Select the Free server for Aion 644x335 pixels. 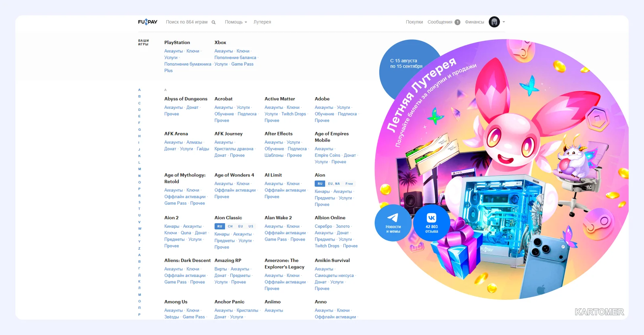point(349,184)
